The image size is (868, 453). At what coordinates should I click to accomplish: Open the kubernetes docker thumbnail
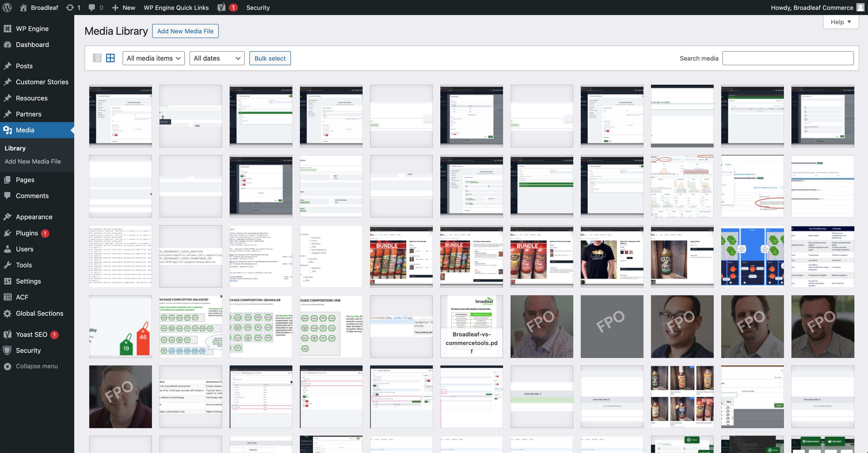(x=823, y=444)
